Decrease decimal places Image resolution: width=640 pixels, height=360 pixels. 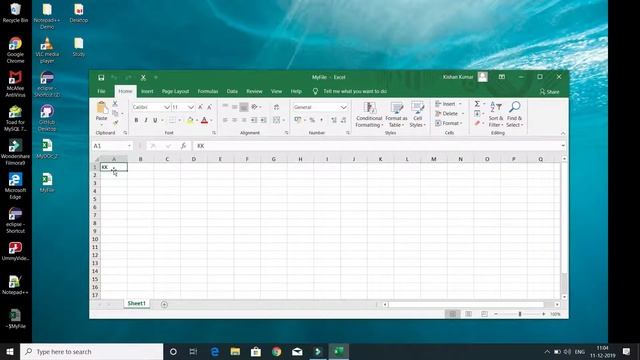[x=343, y=120]
